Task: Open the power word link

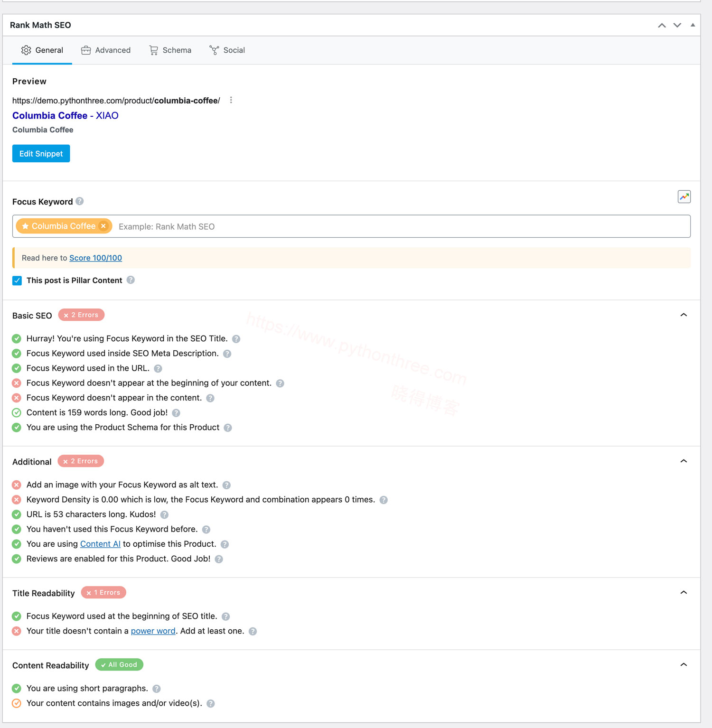Action: pyautogui.click(x=153, y=631)
